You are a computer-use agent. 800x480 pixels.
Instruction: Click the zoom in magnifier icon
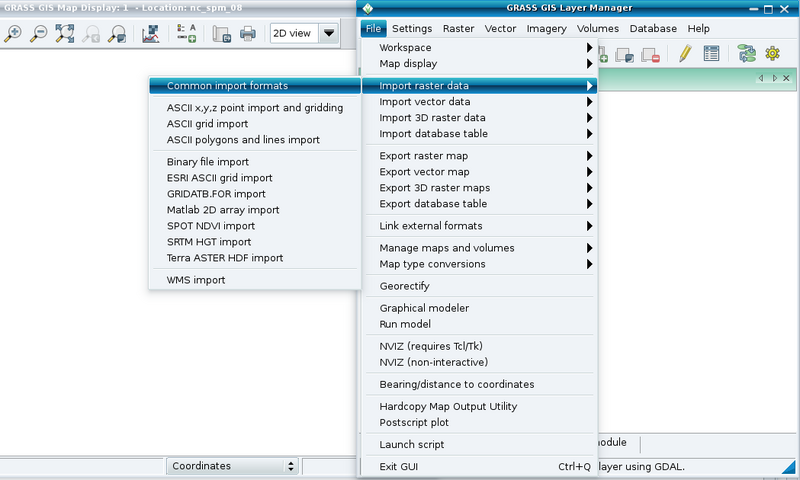[14, 34]
